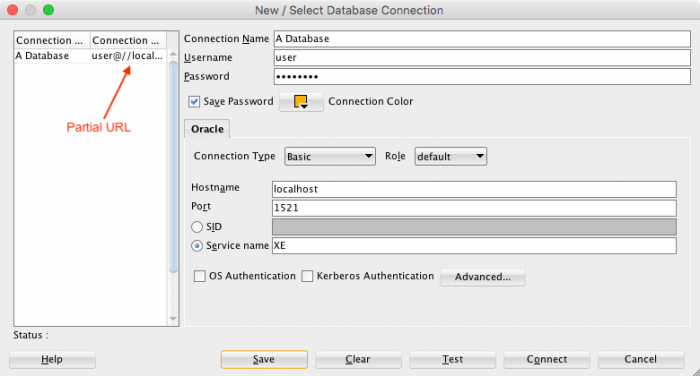The image size is (700, 376).
Task: Select the Service name radio button
Action: pos(197,246)
